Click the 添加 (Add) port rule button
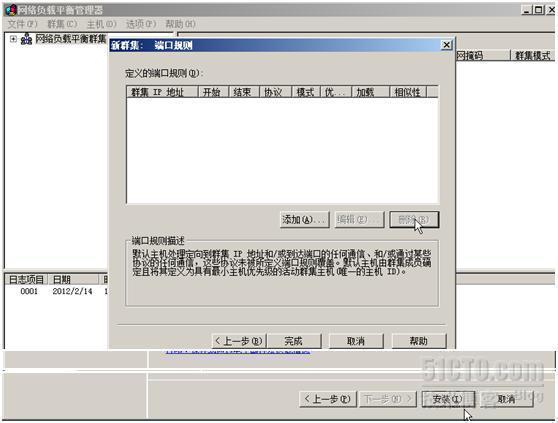 pyautogui.click(x=304, y=220)
